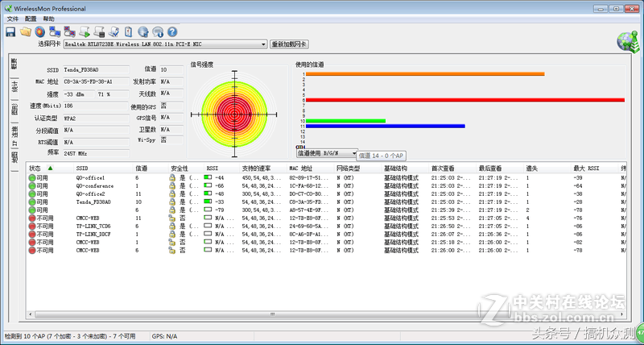Click the blue channel 11 usage bar

[x=386, y=127]
